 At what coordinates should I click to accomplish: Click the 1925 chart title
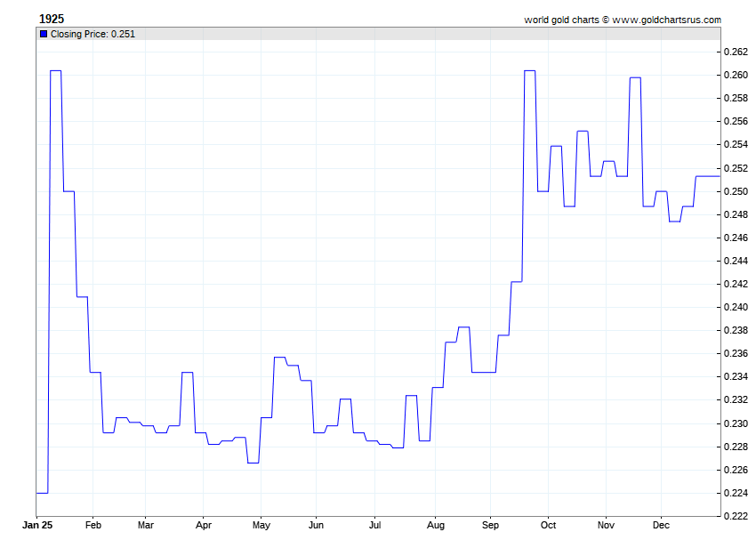click(x=51, y=19)
